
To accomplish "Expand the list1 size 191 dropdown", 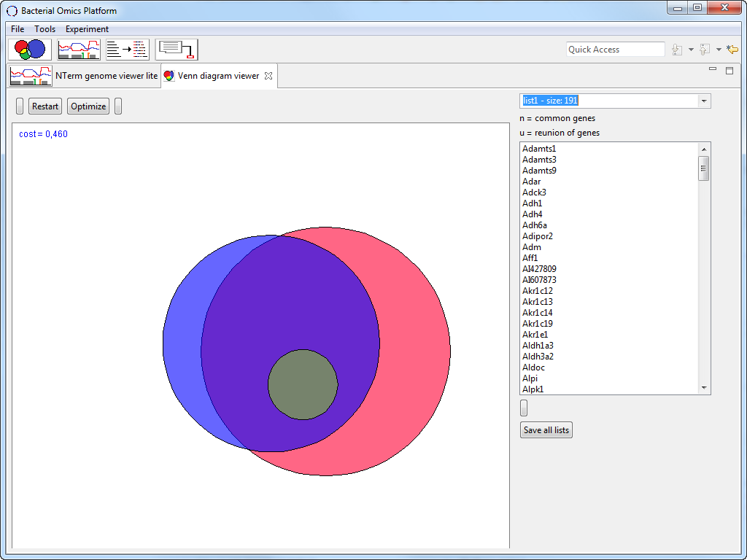I will (x=703, y=101).
